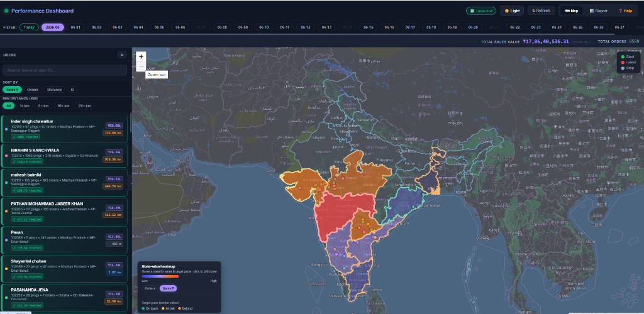Select 1+ km minimum distance filter
The height and width of the screenshot is (314, 644).
click(x=25, y=106)
